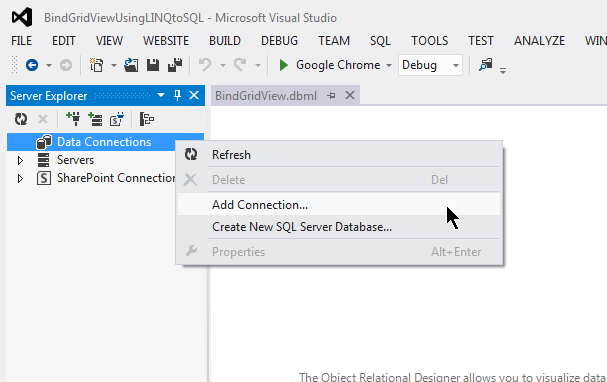The width and height of the screenshot is (607, 382).
Task: Toggle the pin on BindGridView.dbml tab
Action: click(331, 96)
